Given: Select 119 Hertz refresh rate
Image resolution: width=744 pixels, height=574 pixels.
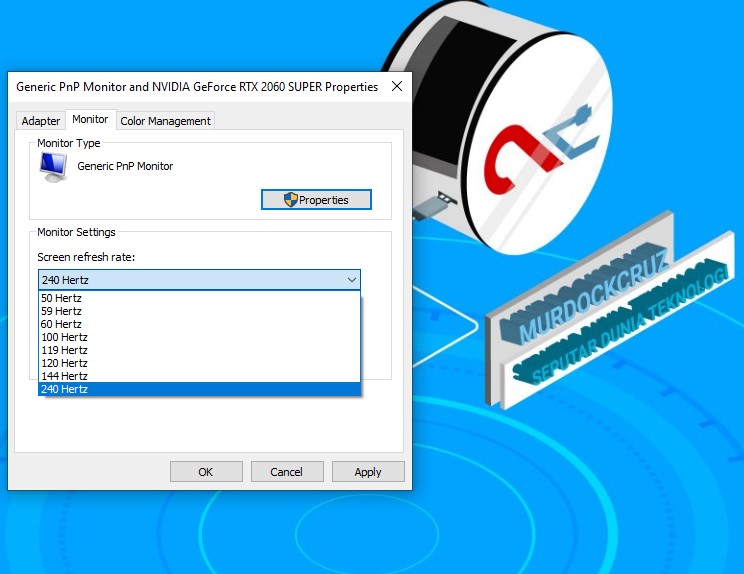Looking at the screenshot, I should click(199, 350).
